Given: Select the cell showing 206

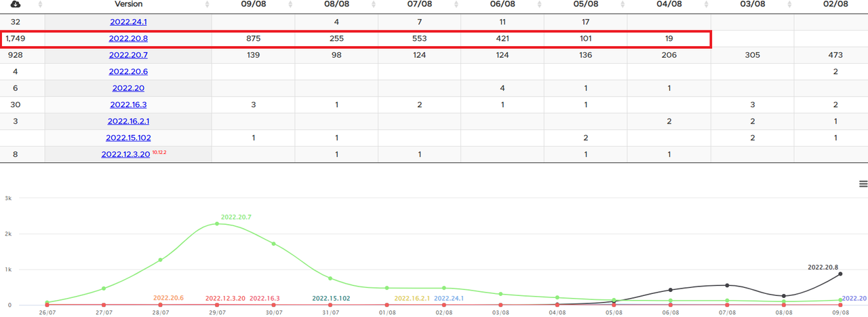Looking at the screenshot, I should pos(669,55).
